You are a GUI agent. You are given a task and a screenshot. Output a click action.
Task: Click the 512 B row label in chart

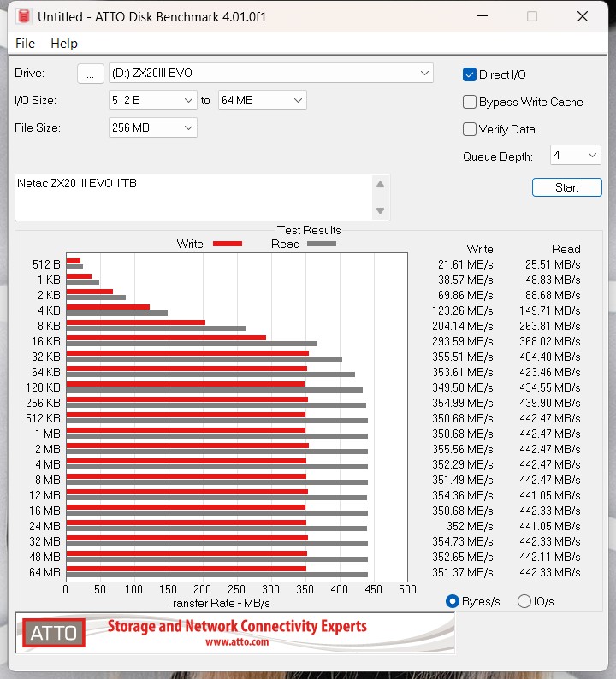[46, 264]
